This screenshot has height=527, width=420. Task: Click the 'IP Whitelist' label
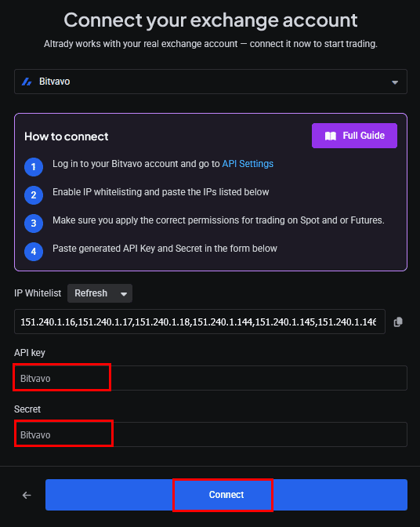click(x=38, y=293)
